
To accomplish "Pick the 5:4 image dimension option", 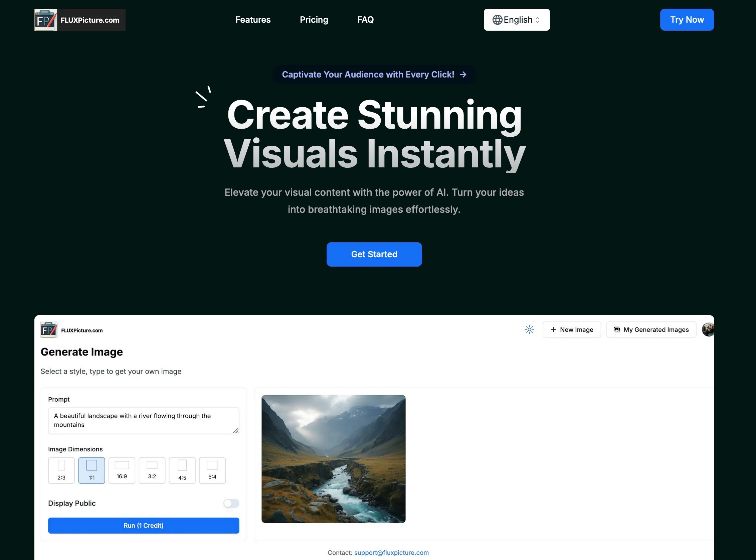I will 212,470.
